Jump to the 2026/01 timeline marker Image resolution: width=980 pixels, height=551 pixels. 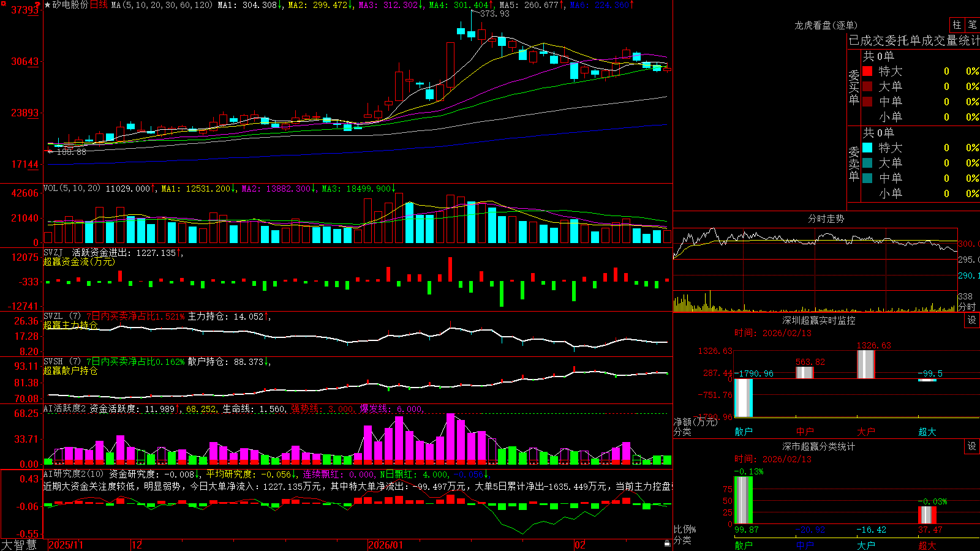[x=385, y=545]
